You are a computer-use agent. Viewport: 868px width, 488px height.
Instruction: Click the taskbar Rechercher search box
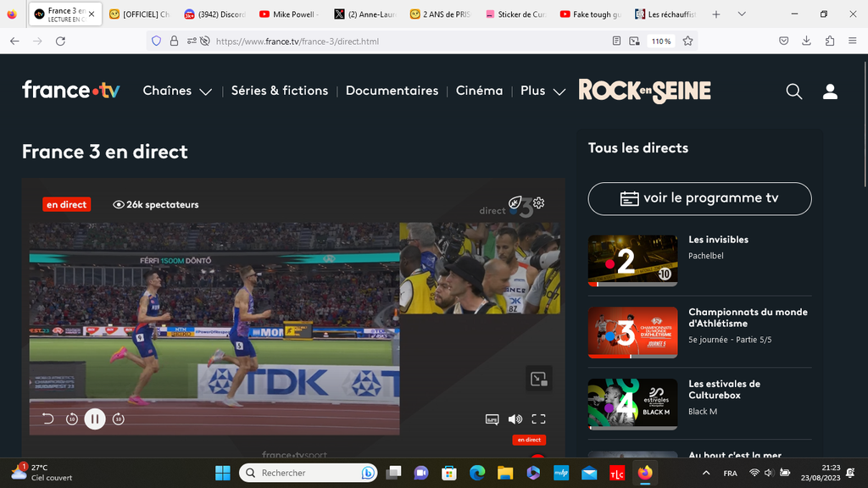coord(308,473)
